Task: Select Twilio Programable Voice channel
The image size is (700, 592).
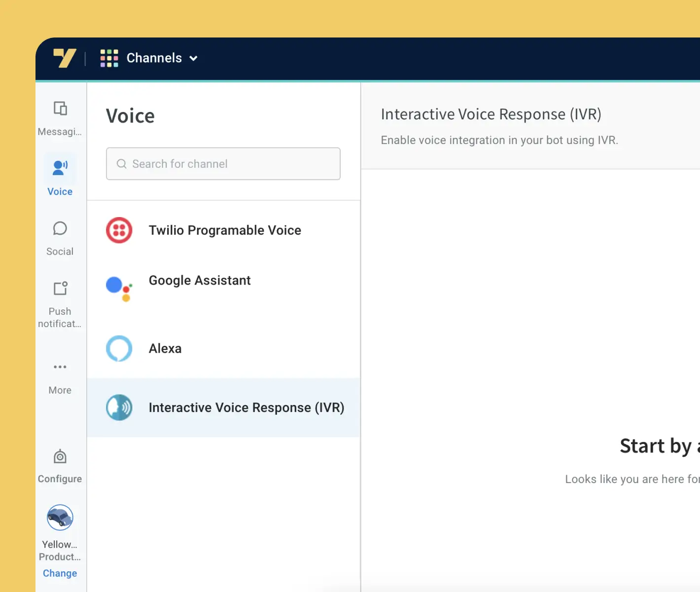Action: [x=225, y=230]
